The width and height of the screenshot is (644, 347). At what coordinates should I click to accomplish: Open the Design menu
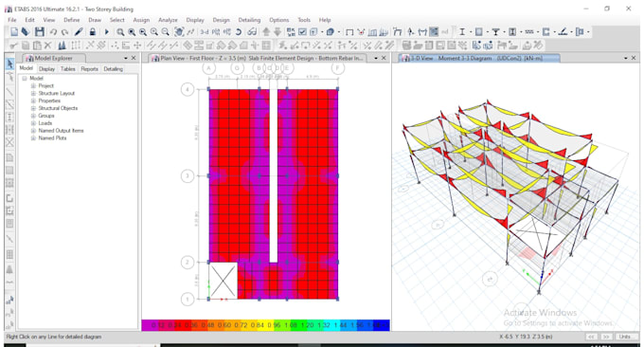tap(221, 20)
